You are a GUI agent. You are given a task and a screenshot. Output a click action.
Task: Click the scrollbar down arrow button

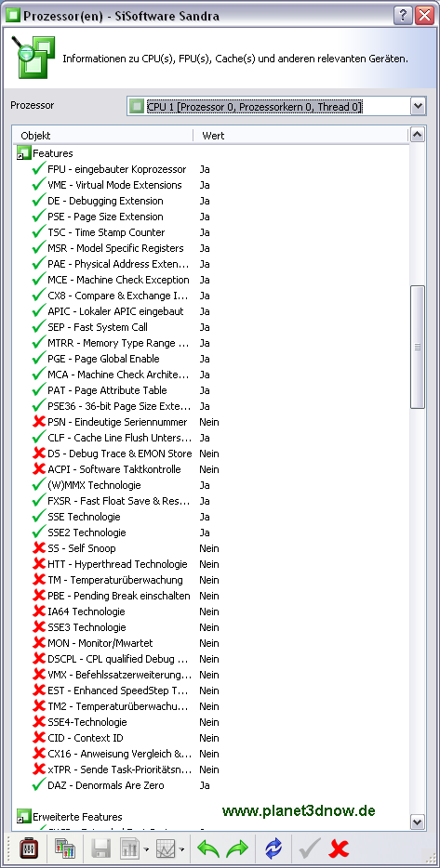tap(418, 822)
